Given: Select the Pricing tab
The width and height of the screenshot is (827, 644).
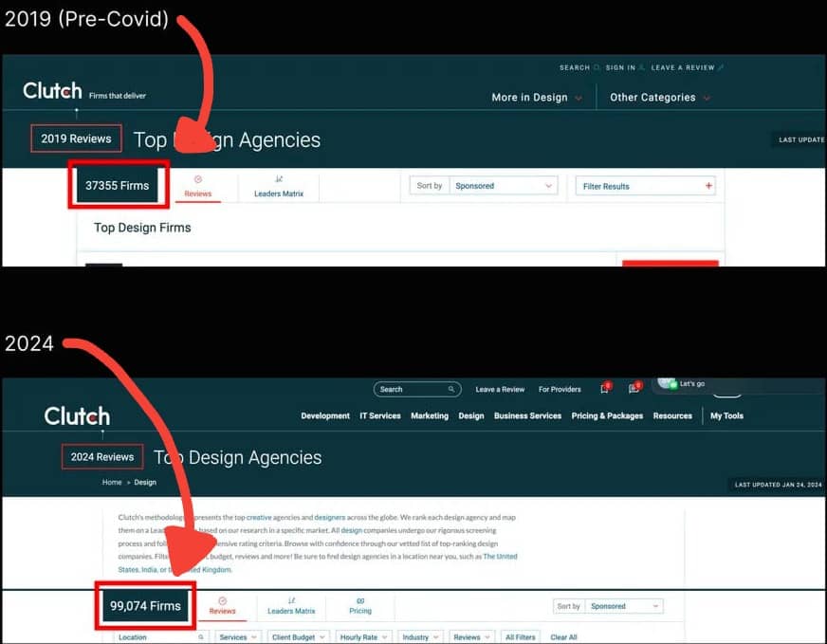Looking at the screenshot, I should [x=360, y=605].
